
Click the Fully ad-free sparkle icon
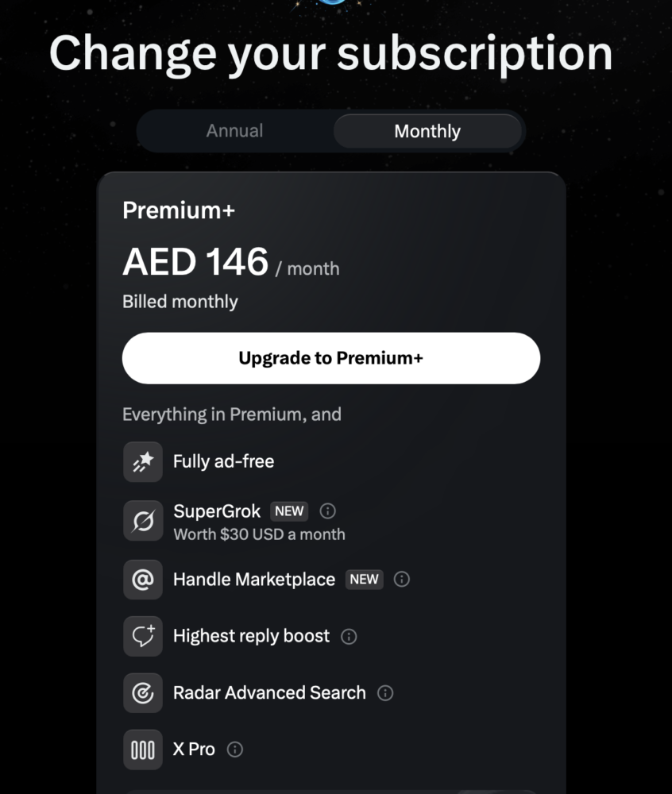[143, 462]
